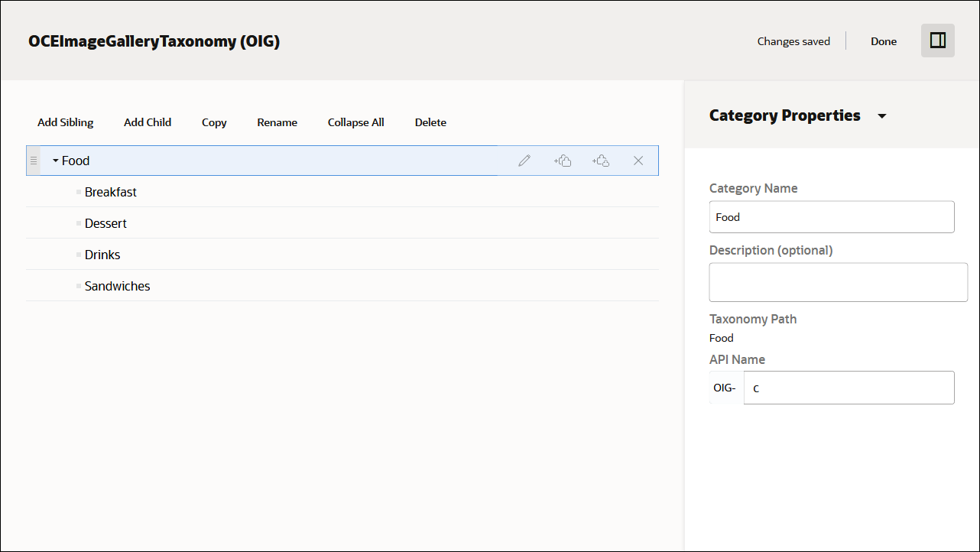Click Rename in the toolbar
The image size is (980, 552).
[277, 122]
